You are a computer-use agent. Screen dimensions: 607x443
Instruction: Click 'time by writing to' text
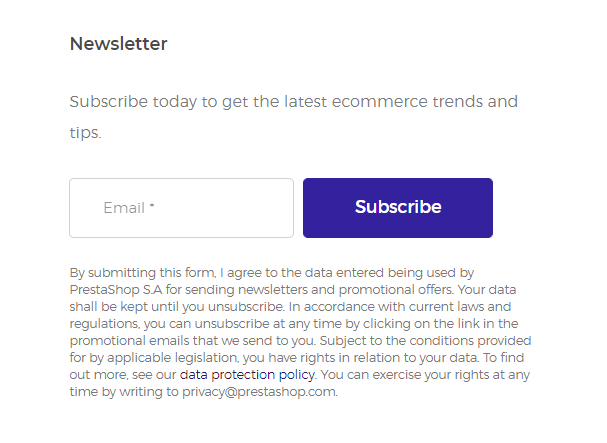124,392
